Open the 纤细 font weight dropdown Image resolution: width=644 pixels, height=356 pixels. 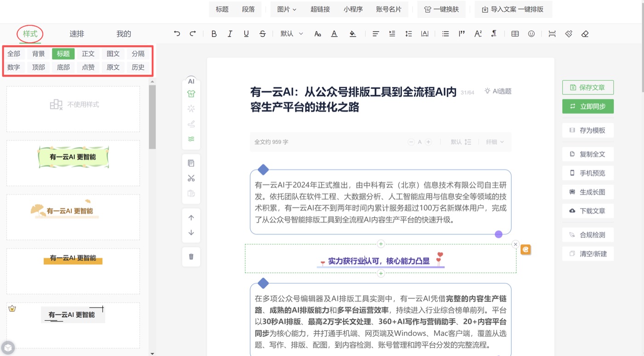495,142
